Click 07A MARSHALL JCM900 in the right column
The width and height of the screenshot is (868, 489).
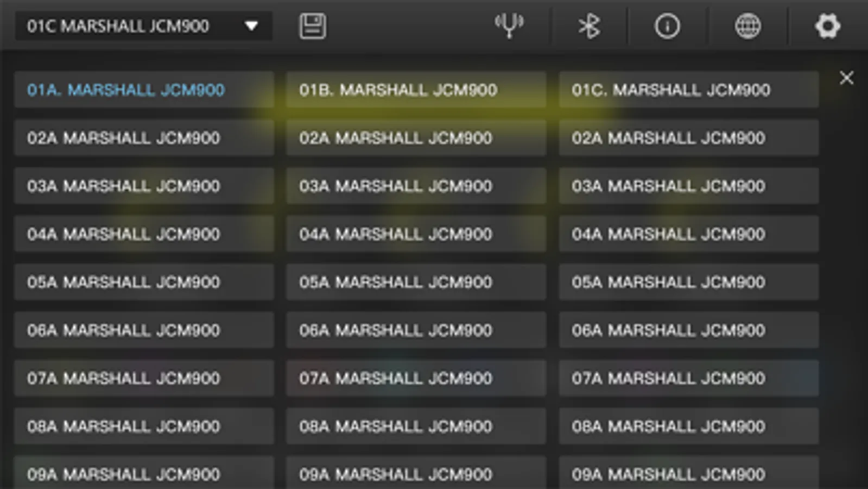pos(689,378)
